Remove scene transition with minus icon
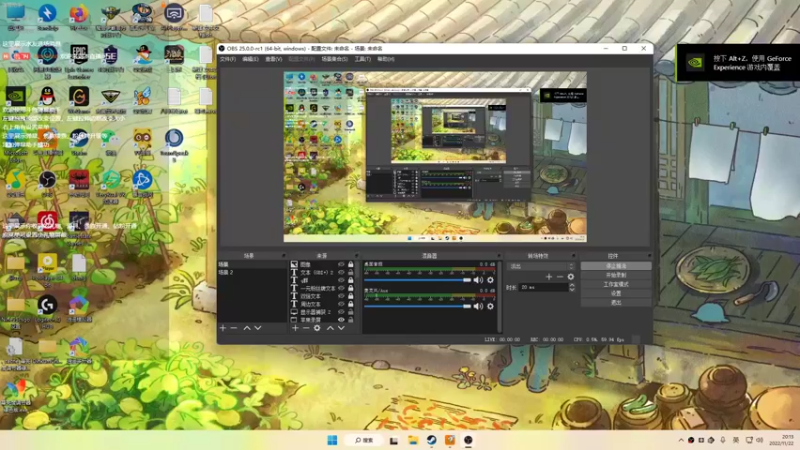 [x=560, y=277]
